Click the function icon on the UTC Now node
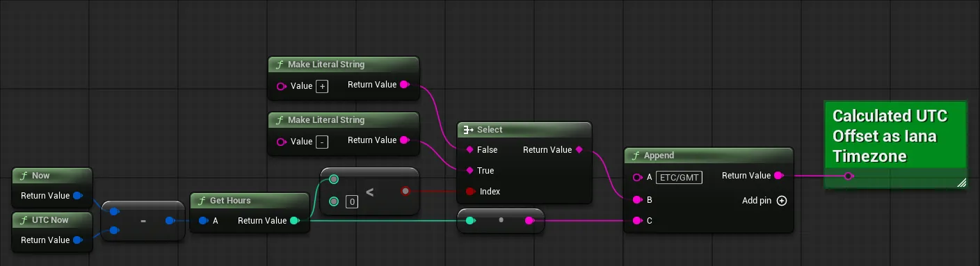The width and height of the screenshot is (980, 266). pos(24,220)
